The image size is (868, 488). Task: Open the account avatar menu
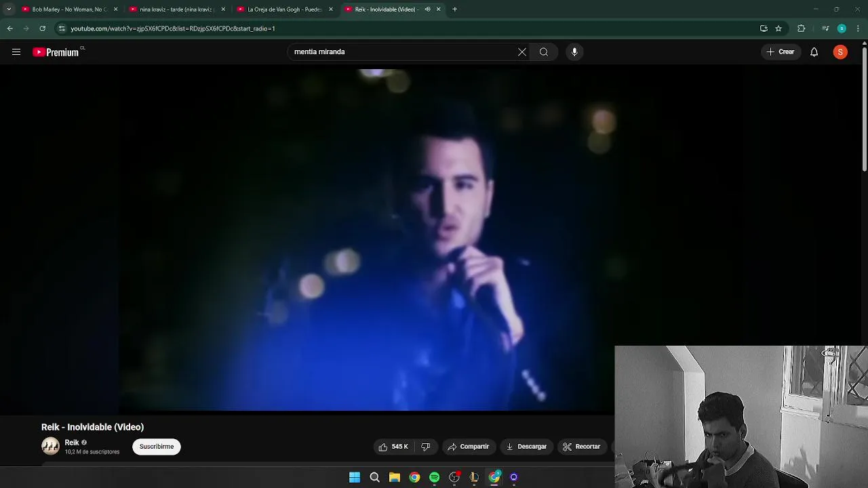(840, 52)
